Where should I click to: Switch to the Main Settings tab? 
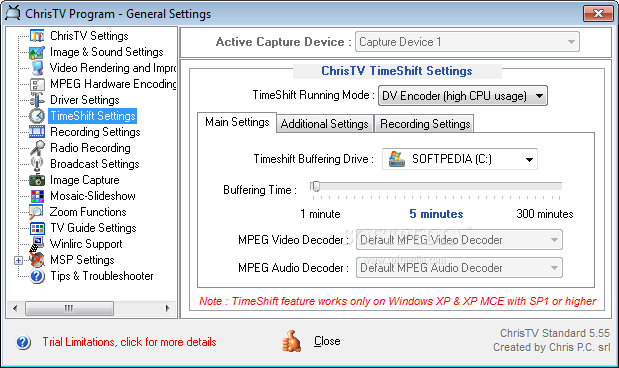pos(237,122)
